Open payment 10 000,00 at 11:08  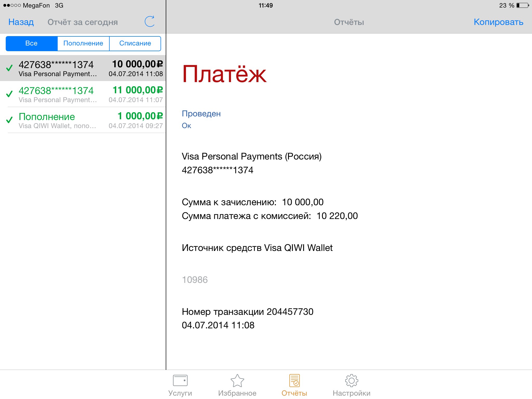[83, 68]
